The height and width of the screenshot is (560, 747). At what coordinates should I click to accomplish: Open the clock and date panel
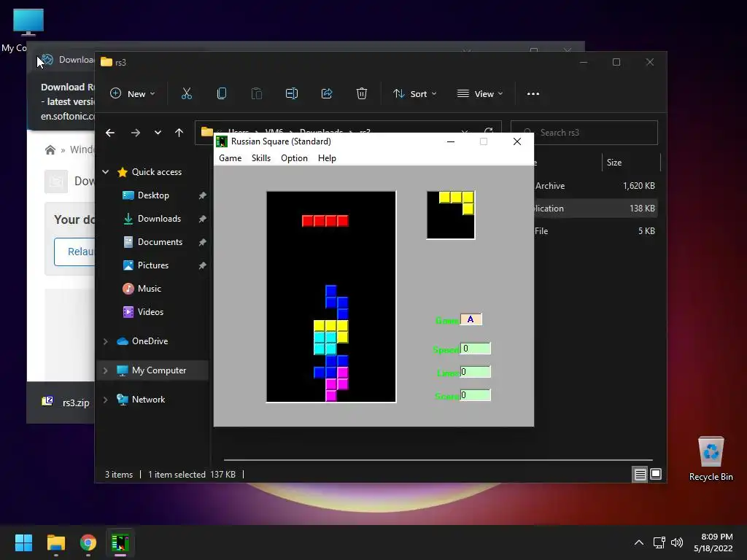[x=713, y=542]
